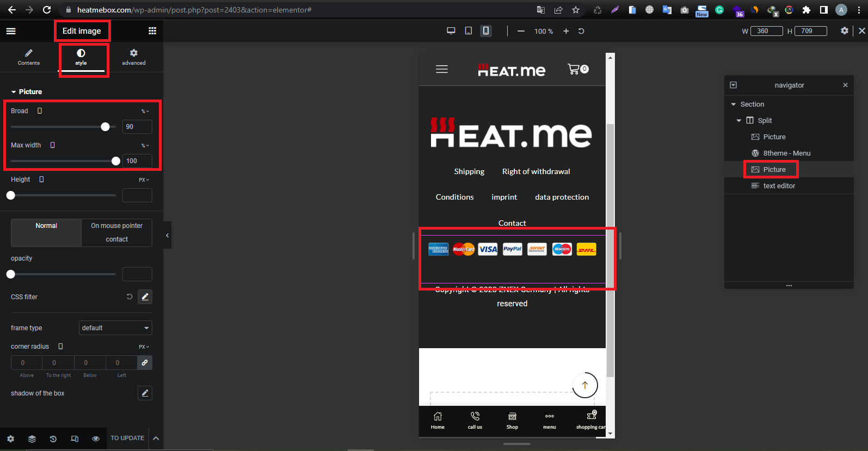Open the Right of withdrawal link
The image size is (868, 451).
point(536,171)
